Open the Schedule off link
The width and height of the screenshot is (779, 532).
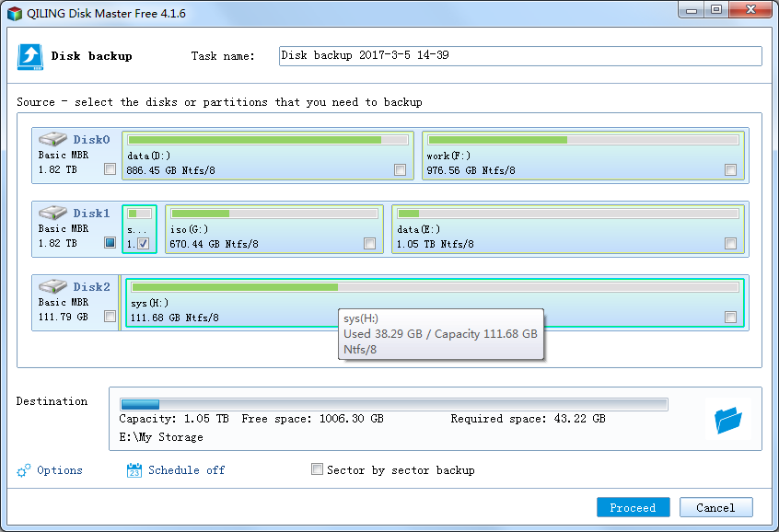point(186,470)
